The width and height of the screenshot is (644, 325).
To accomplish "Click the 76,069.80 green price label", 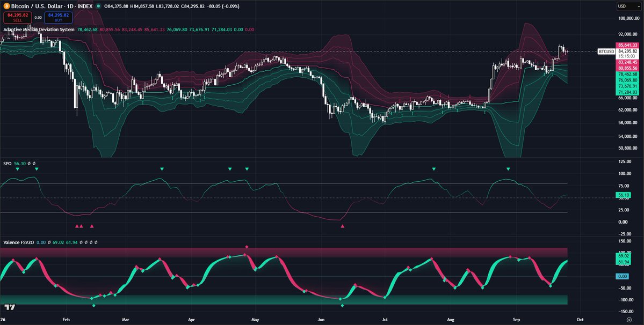I will click(627, 80).
